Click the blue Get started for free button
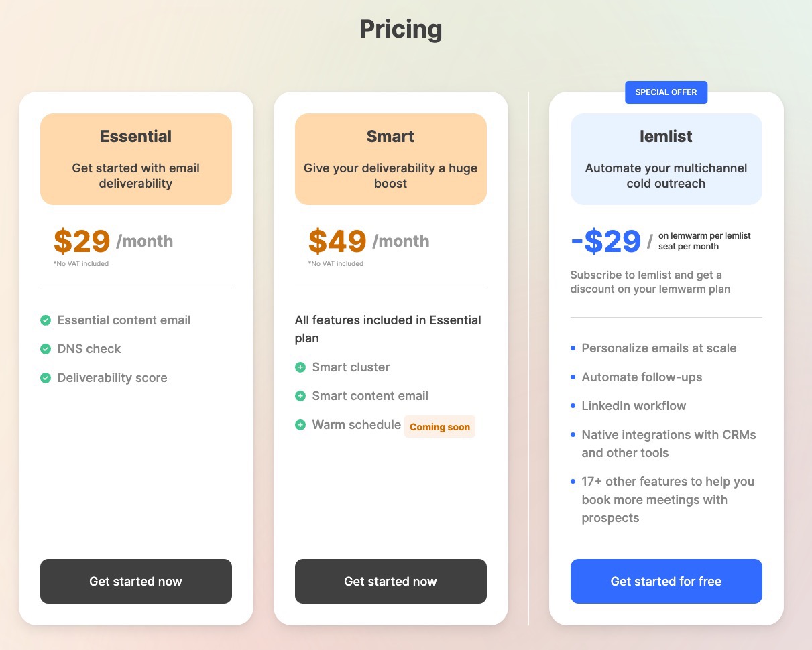The width and height of the screenshot is (812, 650). coord(666,581)
